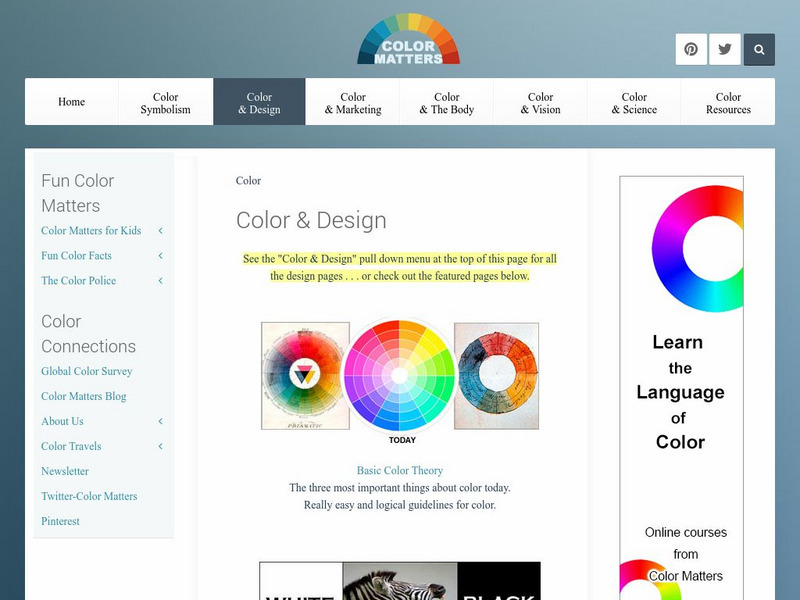Click the TODAY color wheel image
Image resolution: width=800 pixels, height=600 pixels.
coord(400,377)
